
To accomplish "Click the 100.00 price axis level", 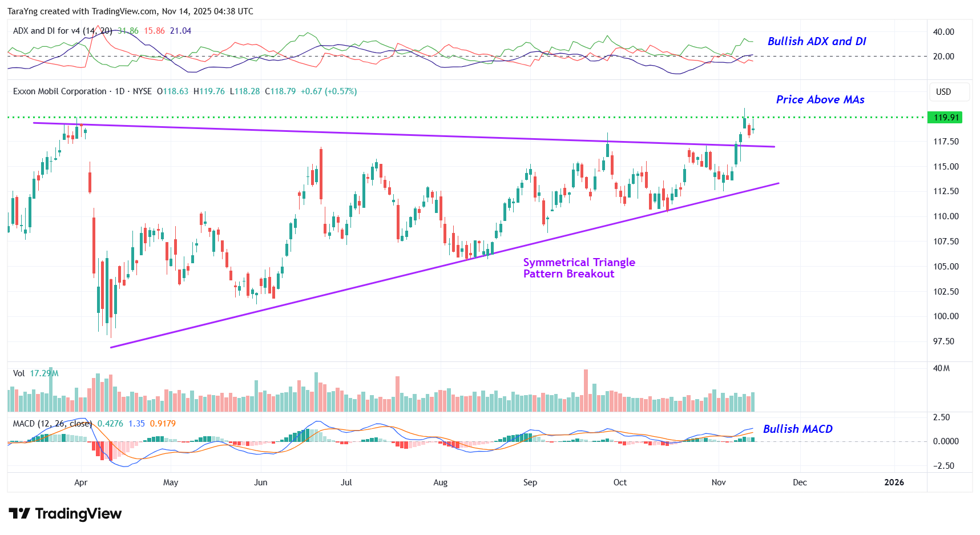I will (946, 316).
